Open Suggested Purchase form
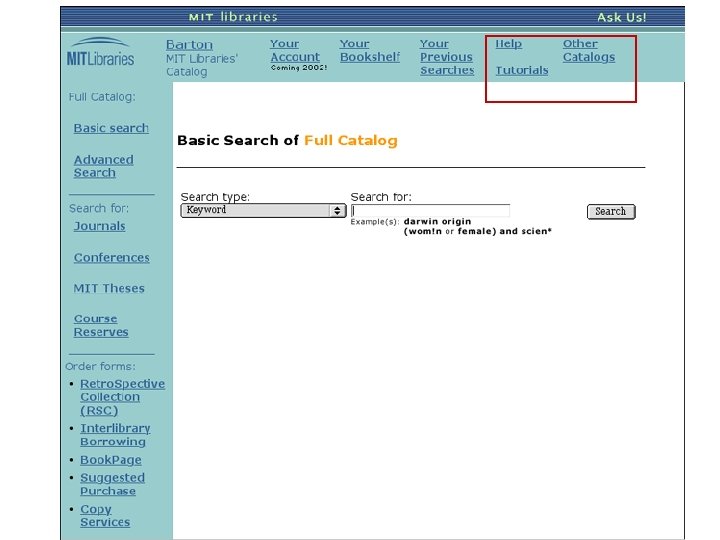The image size is (720, 540). tap(112, 484)
